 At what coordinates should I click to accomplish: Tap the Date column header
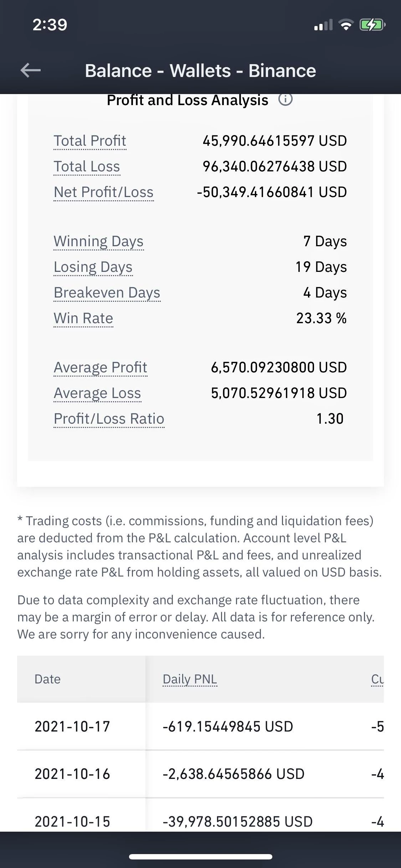pos(47,679)
